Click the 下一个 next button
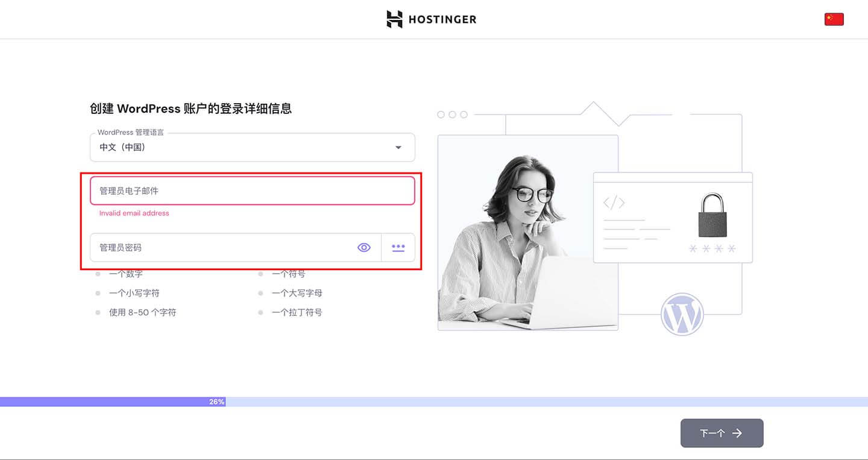The width and height of the screenshot is (868, 460). pos(722,433)
